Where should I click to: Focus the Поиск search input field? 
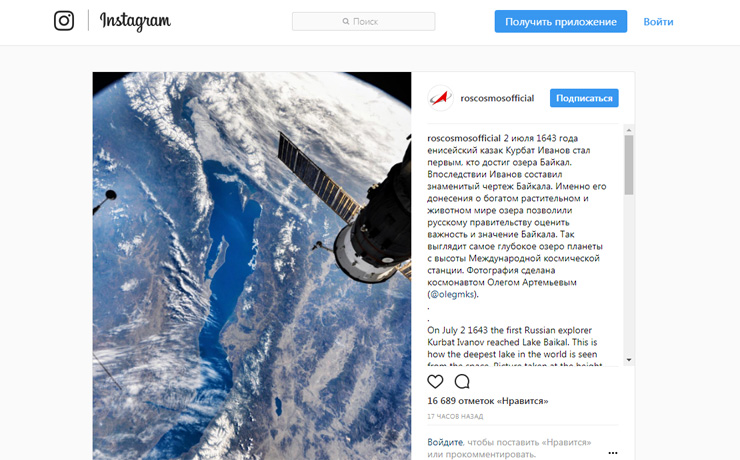tap(363, 22)
